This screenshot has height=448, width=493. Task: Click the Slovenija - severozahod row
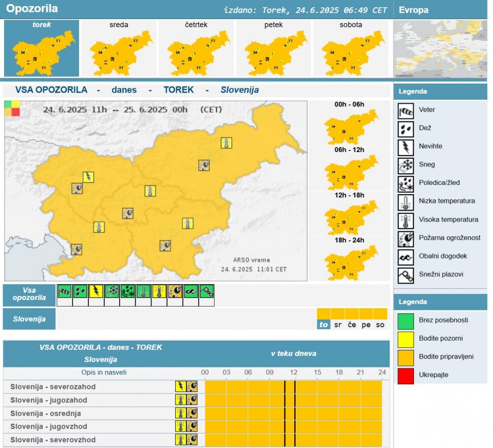(x=53, y=387)
